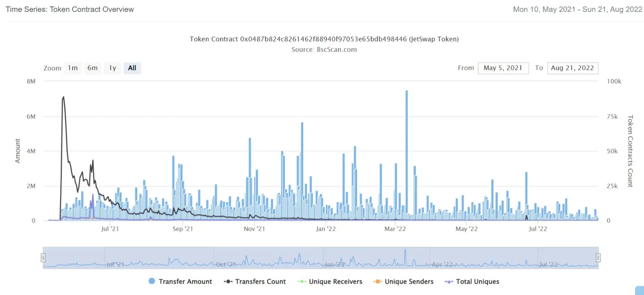
Task: Click the Sep '21 x-axis label
Action: (x=183, y=229)
